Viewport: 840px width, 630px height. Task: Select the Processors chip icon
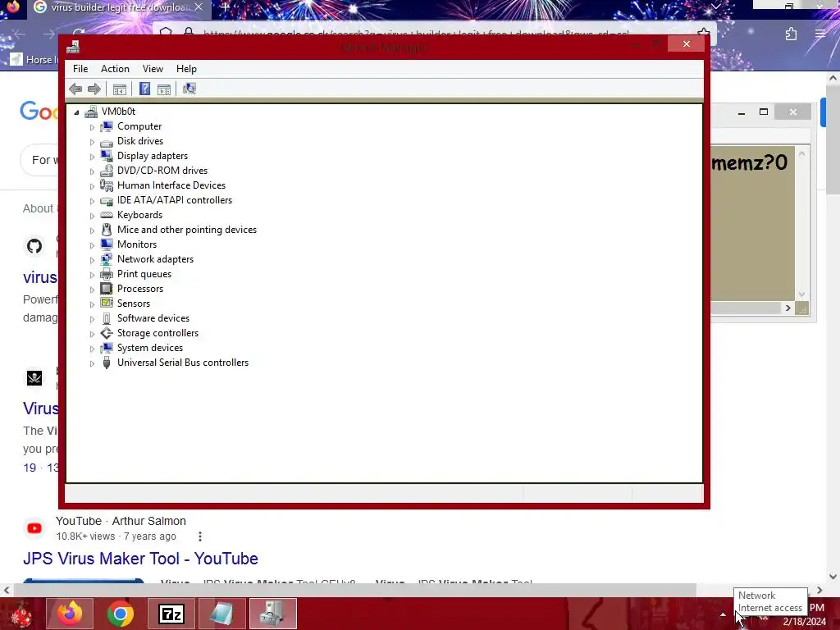click(x=107, y=289)
